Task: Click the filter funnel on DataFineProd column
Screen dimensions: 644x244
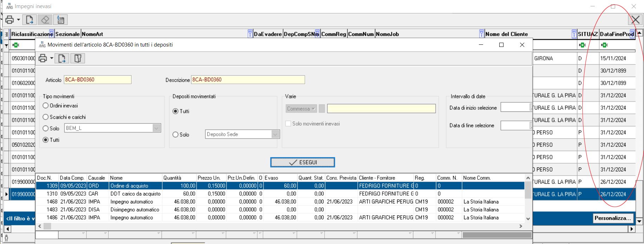Action: [x=632, y=34]
